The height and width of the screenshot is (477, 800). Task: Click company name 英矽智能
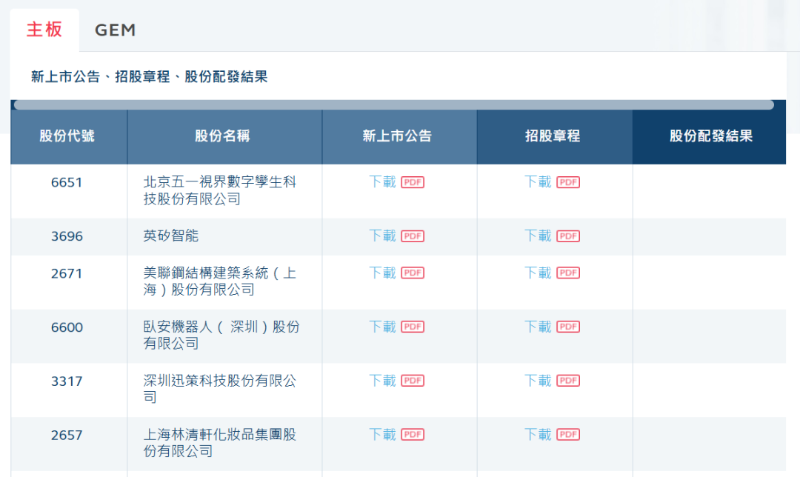pos(171,236)
